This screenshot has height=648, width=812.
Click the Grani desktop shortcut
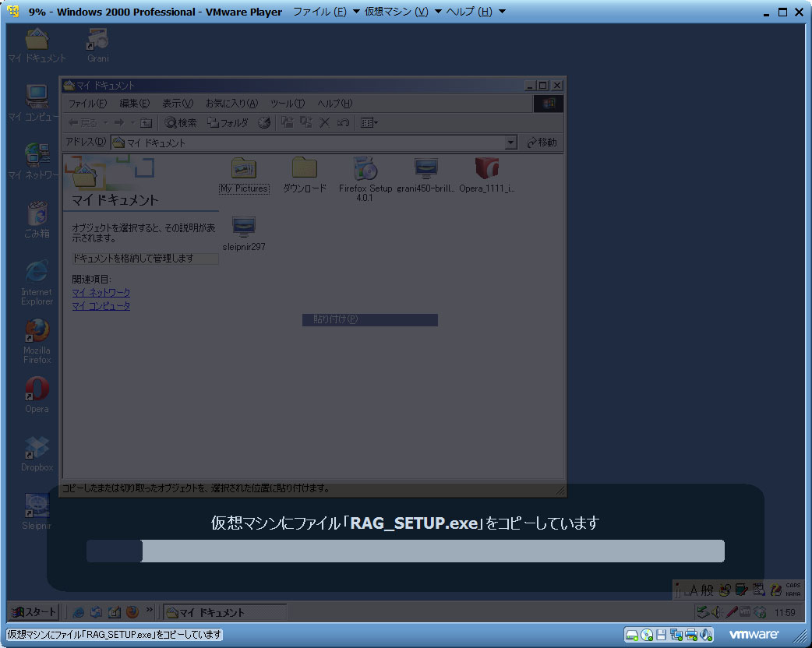(98, 45)
